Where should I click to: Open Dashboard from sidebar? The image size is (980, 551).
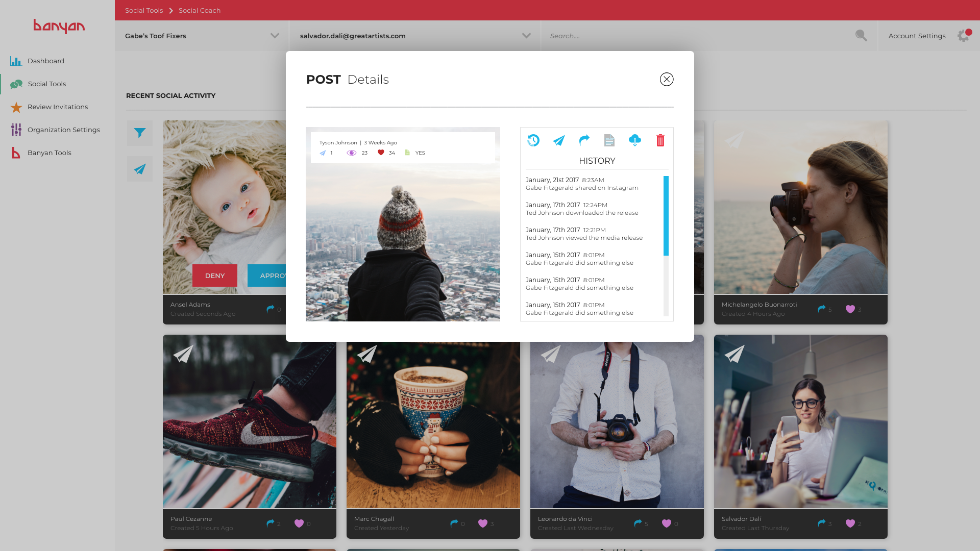(45, 61)
